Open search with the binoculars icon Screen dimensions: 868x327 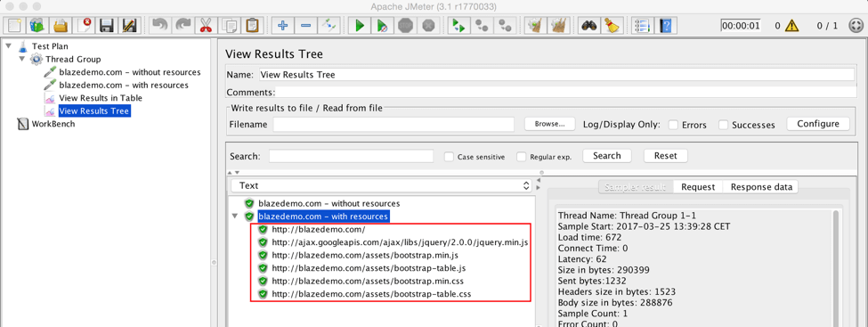pos(588,26)
